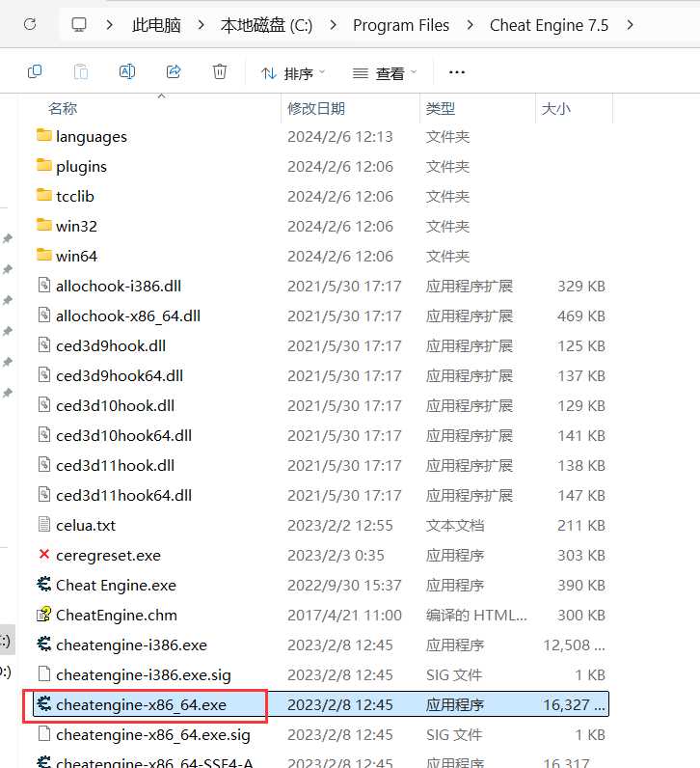Open the three-dot more options menu

(457, 72)
